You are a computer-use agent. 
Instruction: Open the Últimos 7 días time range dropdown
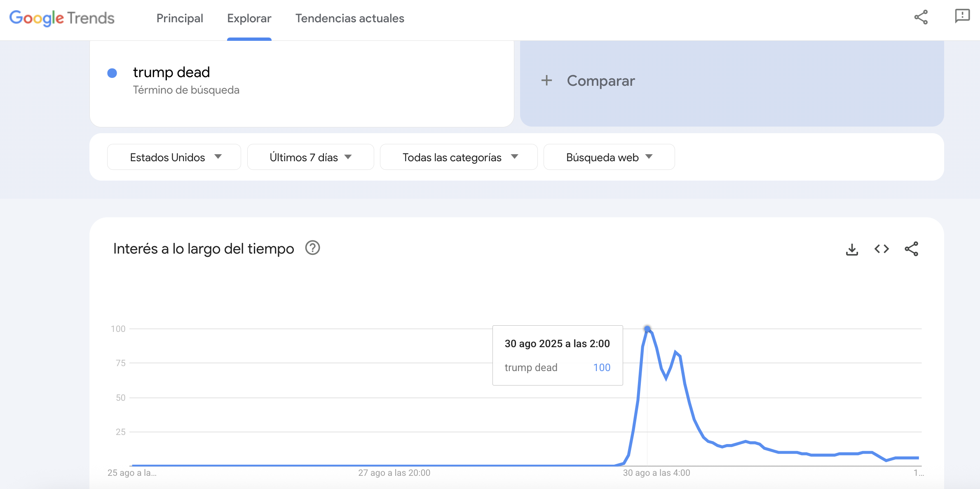[310, 157]
